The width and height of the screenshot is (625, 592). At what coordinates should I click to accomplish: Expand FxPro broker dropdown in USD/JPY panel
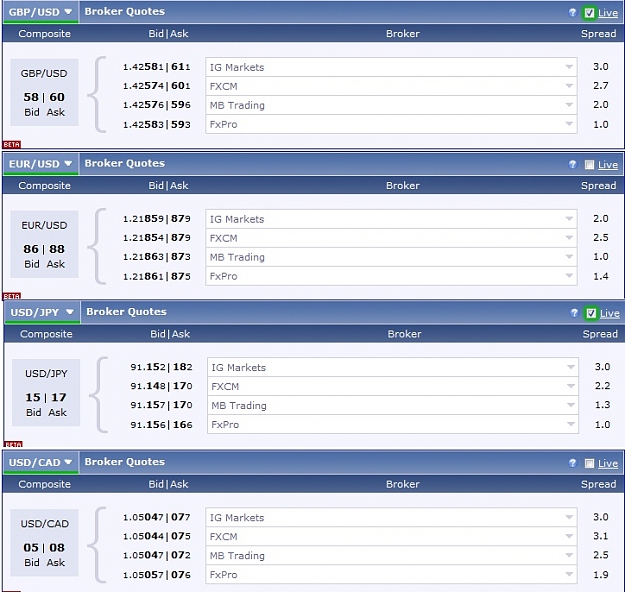tap(393, 425)
